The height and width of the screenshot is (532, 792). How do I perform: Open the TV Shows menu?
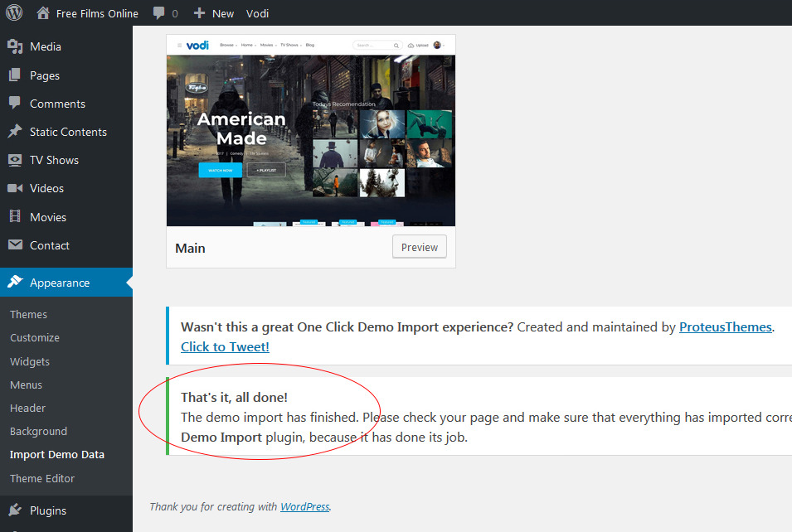(54, 160)
